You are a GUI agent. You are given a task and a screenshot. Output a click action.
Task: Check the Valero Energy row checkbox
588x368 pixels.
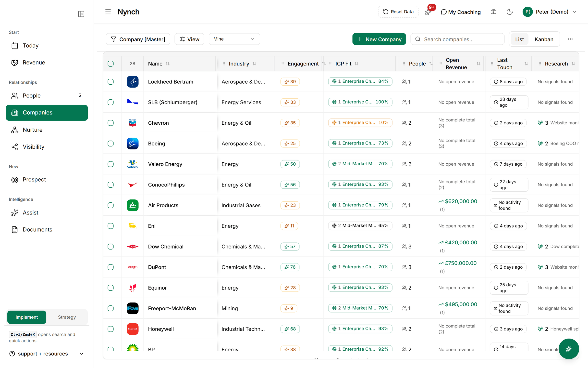point(111,164)
